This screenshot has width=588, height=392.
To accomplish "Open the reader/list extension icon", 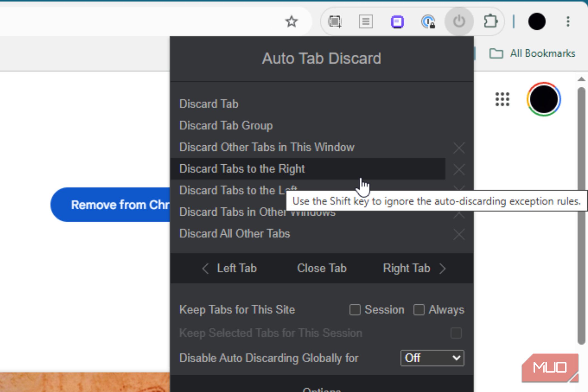I will tap(366, 22).
